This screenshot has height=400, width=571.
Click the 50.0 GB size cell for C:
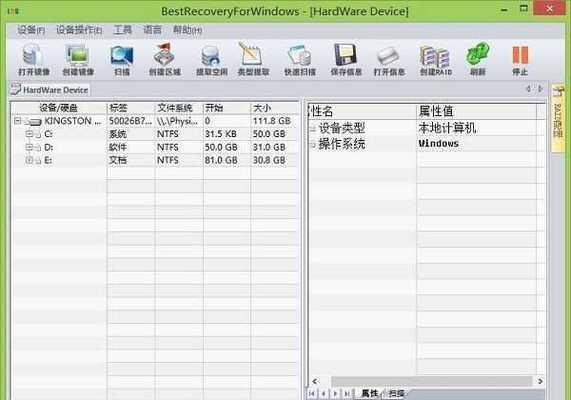pos(269,134)
